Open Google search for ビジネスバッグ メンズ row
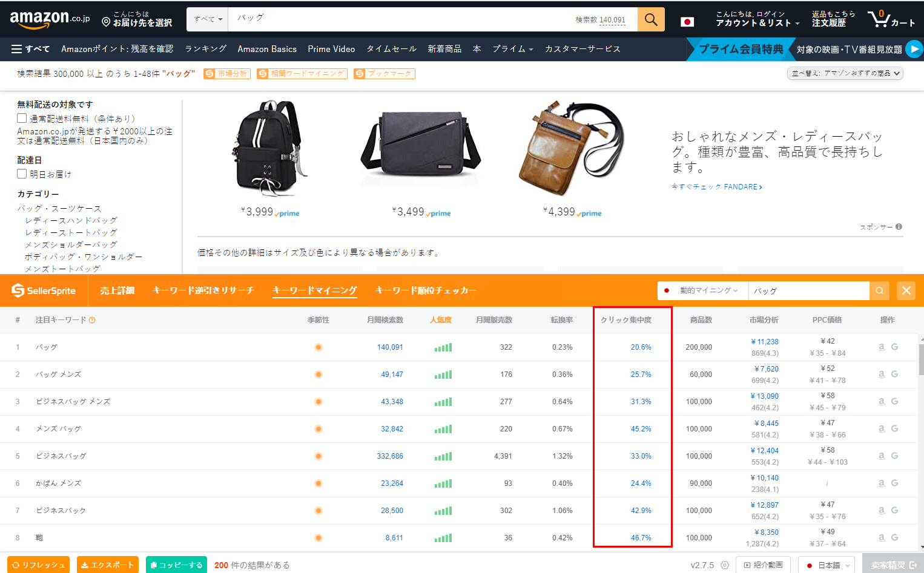 [894, 401]
